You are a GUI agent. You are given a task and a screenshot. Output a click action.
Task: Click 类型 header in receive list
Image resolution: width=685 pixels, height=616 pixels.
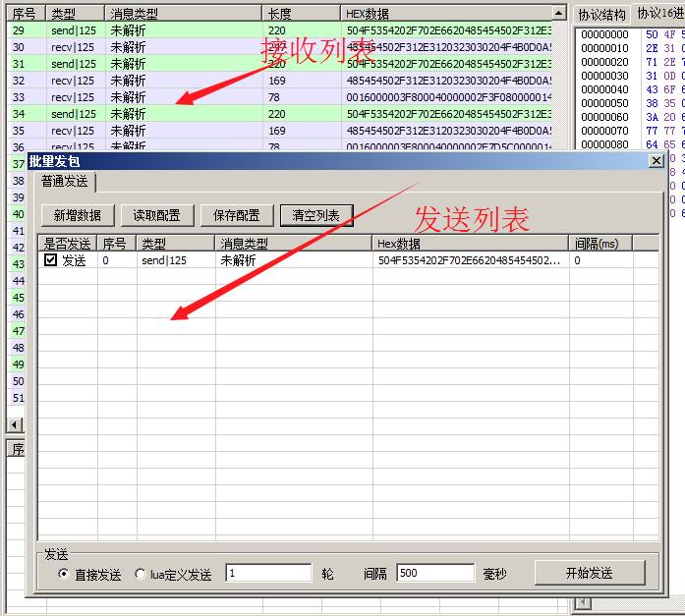tap(75, 14)
